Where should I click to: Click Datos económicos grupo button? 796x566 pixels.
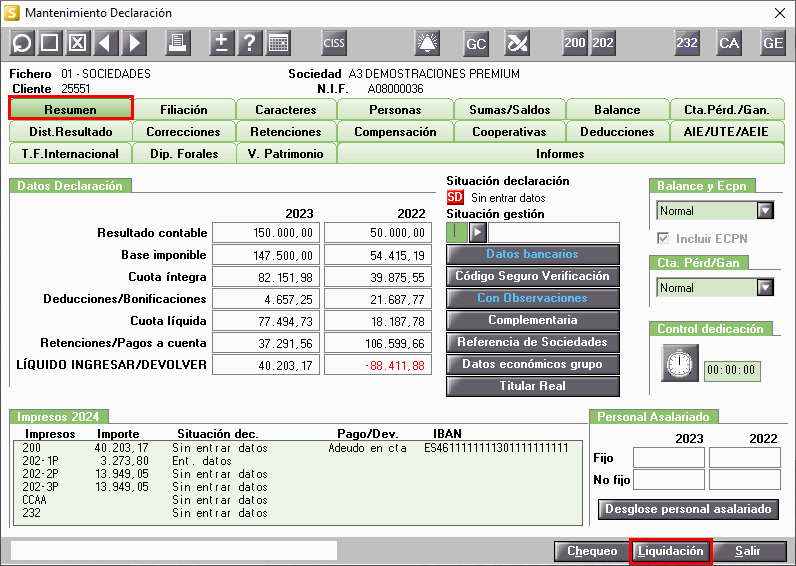point(533,364)
